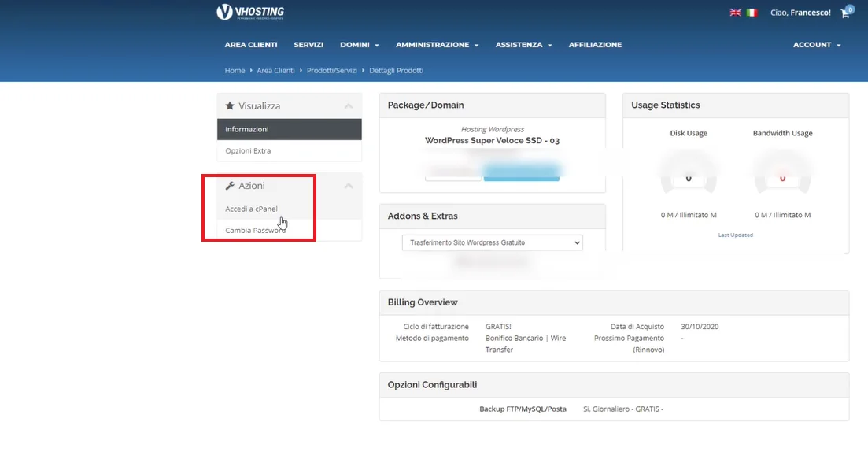Open the Affiliazione menu item
The height and width of the screenshot is (470, 868).
click(x=595, y=45)
